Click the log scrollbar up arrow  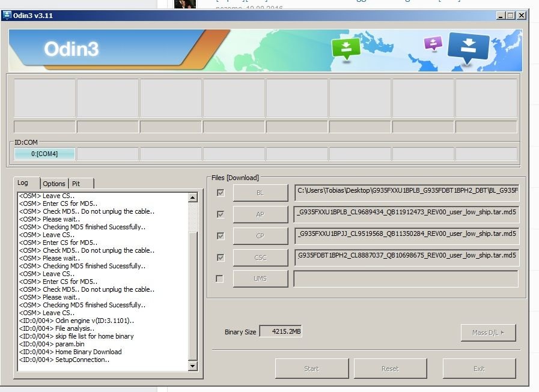(x=193, y=198)
